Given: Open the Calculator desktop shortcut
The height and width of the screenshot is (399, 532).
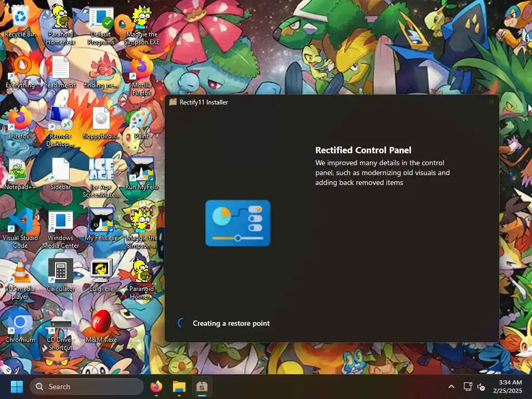Looking at the screenshot, I should pyautogui.click(x=60, y=275).
